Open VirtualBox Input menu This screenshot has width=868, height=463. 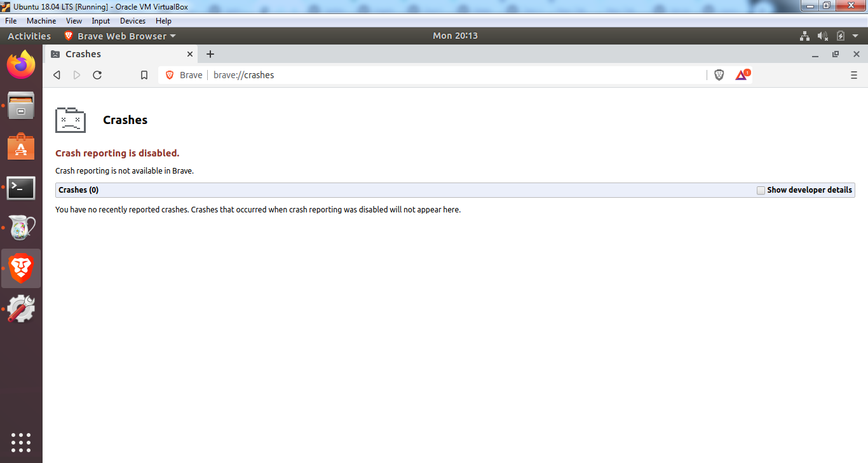(101, 21)
